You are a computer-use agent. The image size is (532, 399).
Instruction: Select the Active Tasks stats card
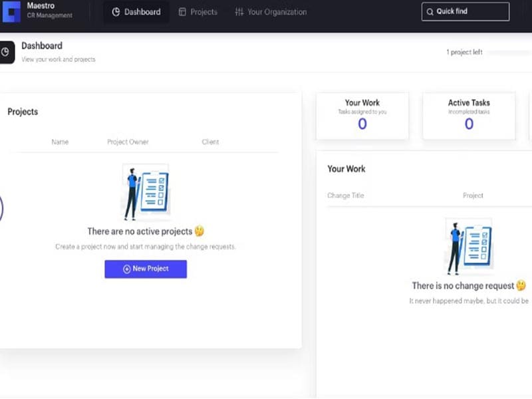coord(468,116)
